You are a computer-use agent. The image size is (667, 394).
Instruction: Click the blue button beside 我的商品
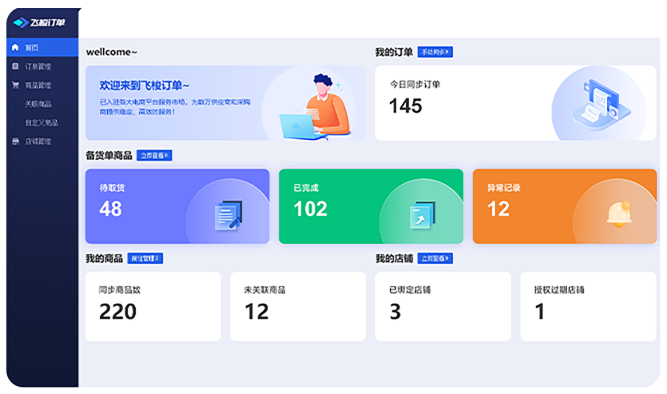click(x=145, y=258)
